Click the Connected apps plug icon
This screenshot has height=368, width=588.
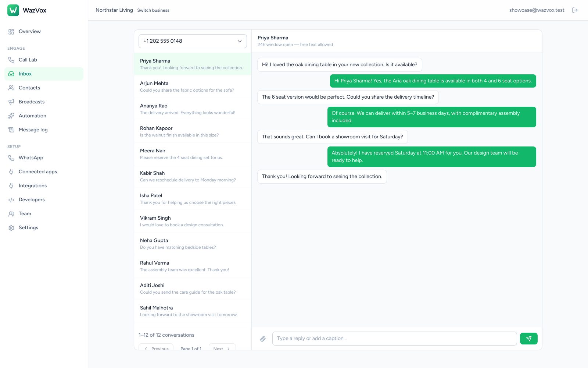click(x=11, y=171)
